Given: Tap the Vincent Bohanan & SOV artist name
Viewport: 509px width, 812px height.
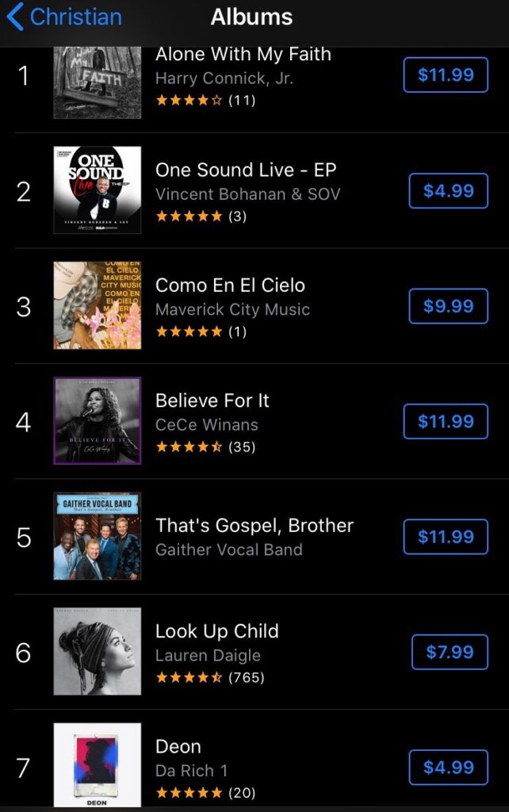Looking at the screenshot, I should tap(247, 194).
